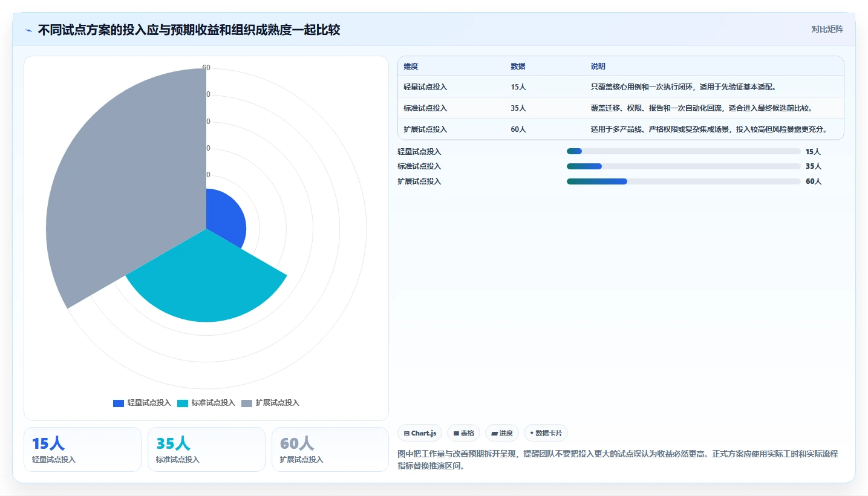Open the 15人 轻量试点投入 data card
Image resolution: width=868 pixels, height=496 pixels.
pyautogui.click(x=82, y=449)
